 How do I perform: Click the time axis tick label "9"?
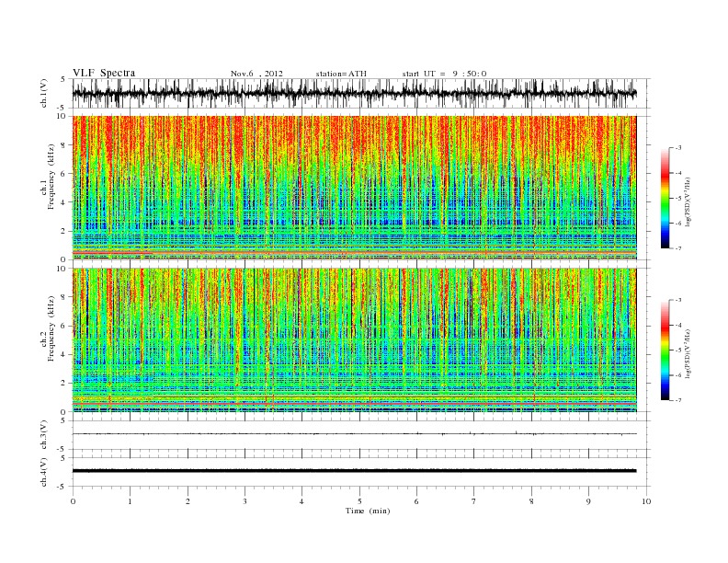coord(588,501)
